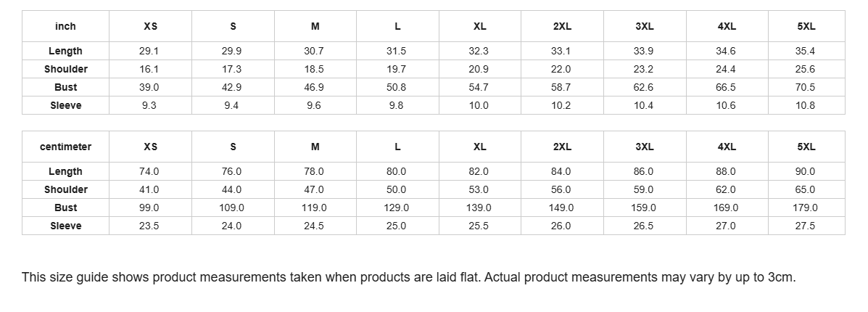Select the 70.5 bust value for 5XL
This screenshot has width=868, height=312.
click(x=806, y=88)
